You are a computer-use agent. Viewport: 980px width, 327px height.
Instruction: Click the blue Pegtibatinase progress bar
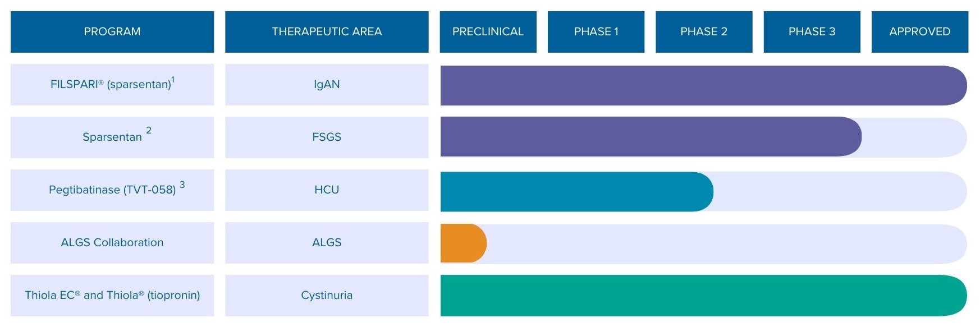point(575,192)
